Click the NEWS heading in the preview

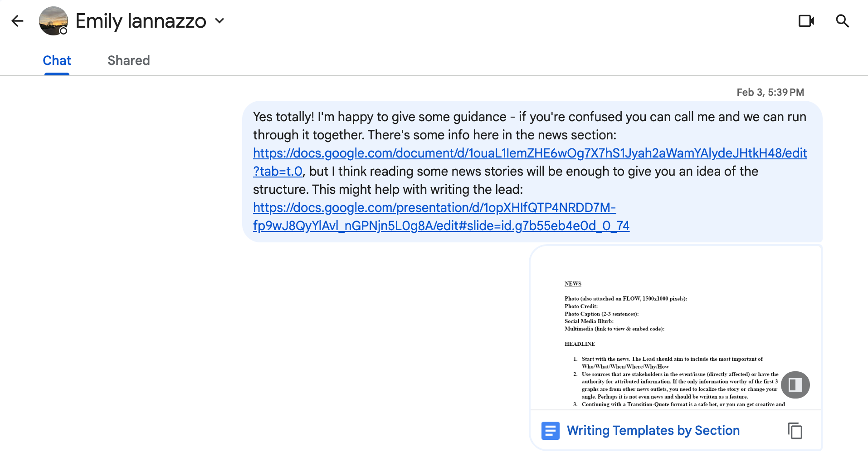tap(573, 284)
